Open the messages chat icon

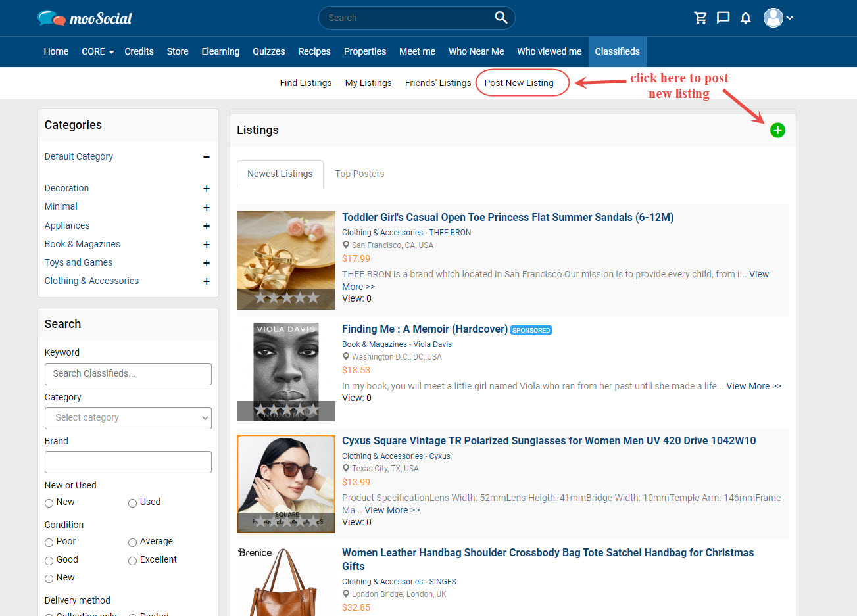[x=723, y=18]
